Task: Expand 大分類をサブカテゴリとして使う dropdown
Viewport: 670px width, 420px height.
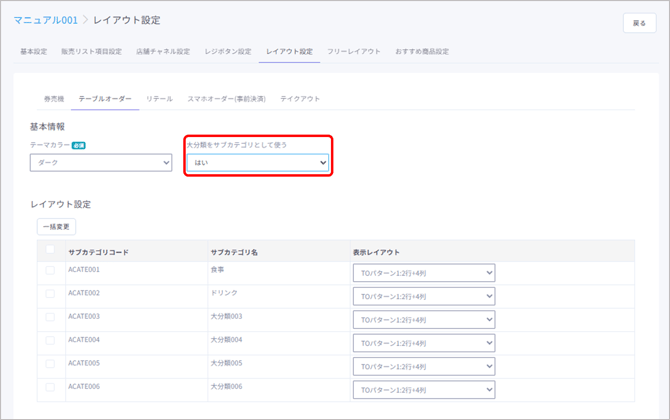Action: (258, 162)
